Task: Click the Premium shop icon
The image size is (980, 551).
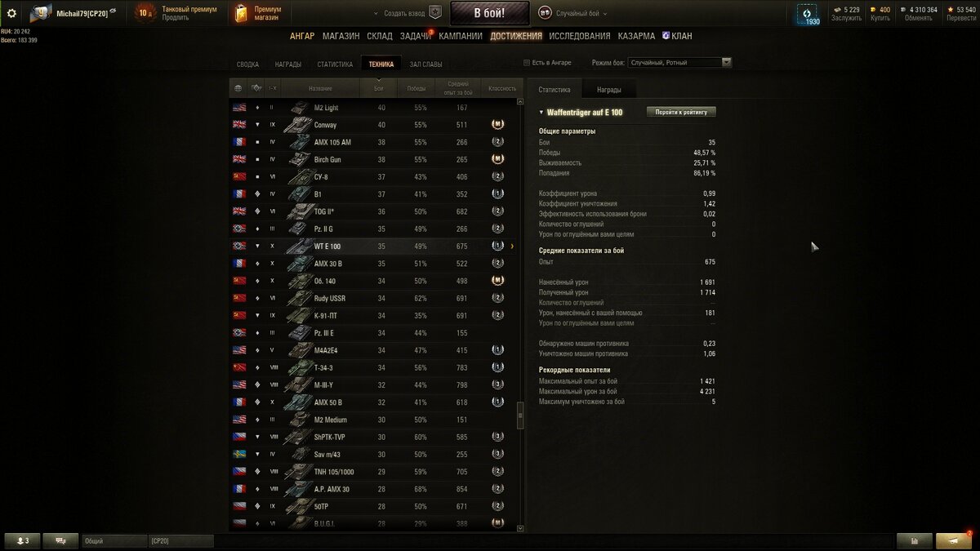Action: [241, 13]
